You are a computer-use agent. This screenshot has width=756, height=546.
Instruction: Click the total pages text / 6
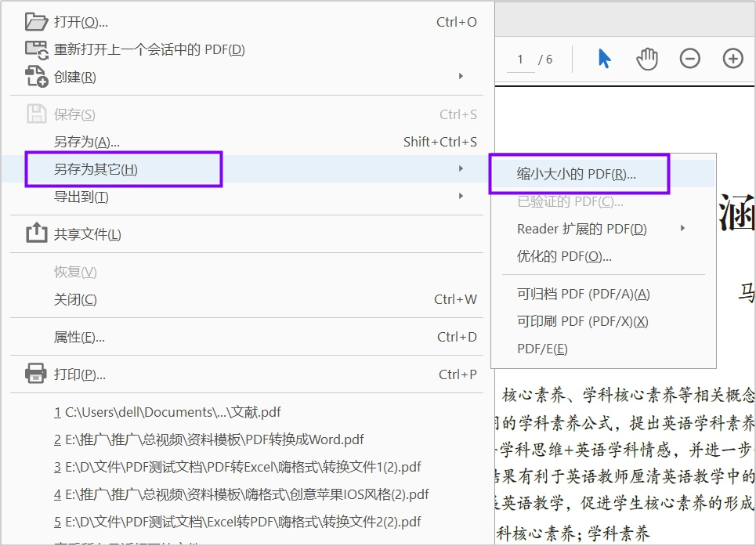(545, 60)
